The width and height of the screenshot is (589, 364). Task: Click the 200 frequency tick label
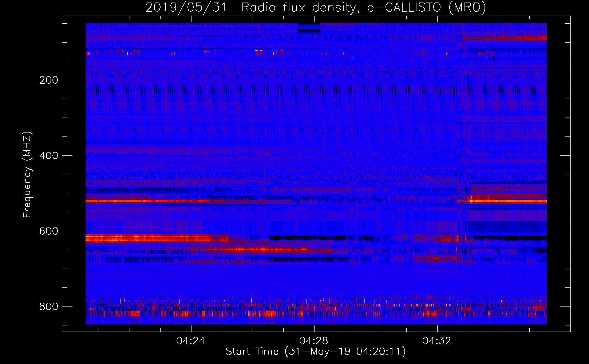click(x=49, y=80)
